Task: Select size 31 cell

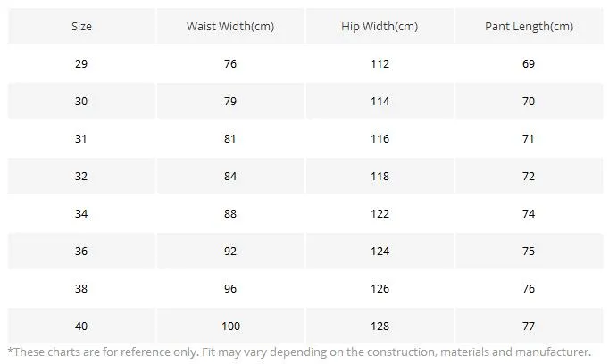Action: pyautogui.click(x=81, y=138)
